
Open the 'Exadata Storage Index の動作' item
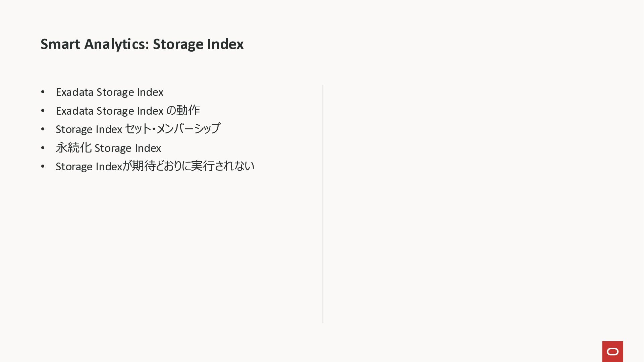tap(127, 111)
